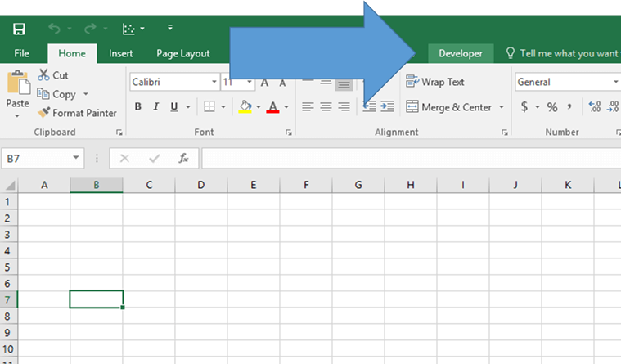Apply Accounting Number Format dollar sign
The height and width of the screenshot is (364, 621).
524,107
